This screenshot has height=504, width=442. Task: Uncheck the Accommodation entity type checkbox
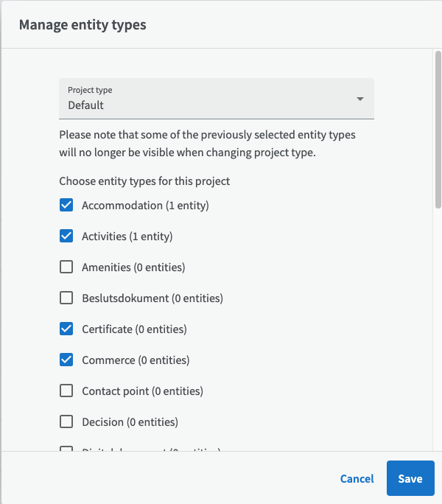click(66, 205)
